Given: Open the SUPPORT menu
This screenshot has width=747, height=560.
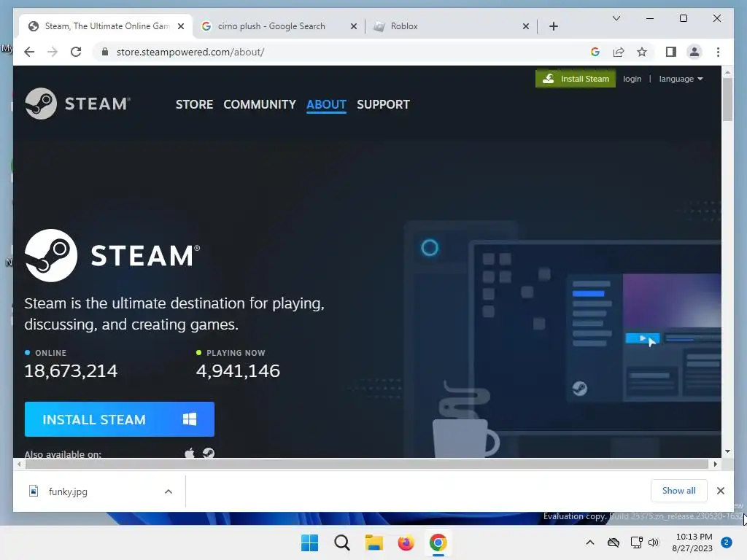Looking at the screenshot, I should coord(383,104).
